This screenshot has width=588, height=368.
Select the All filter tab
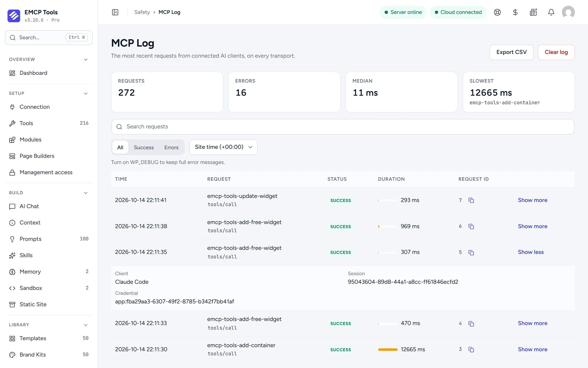point(120,147)
